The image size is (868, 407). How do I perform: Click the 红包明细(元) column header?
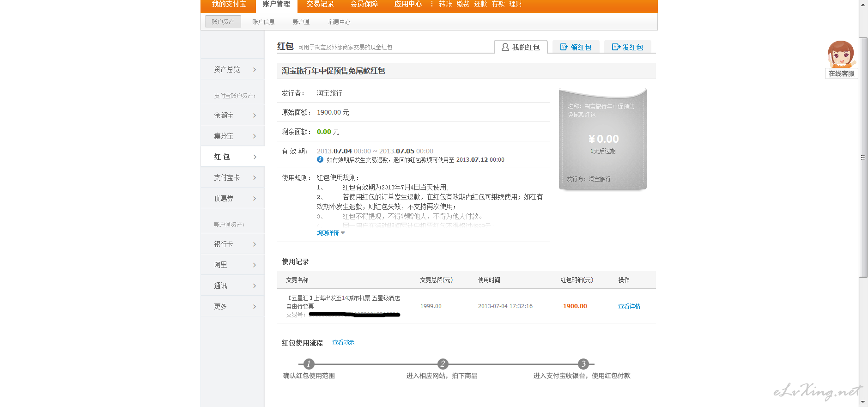click(x=577, y=280)
